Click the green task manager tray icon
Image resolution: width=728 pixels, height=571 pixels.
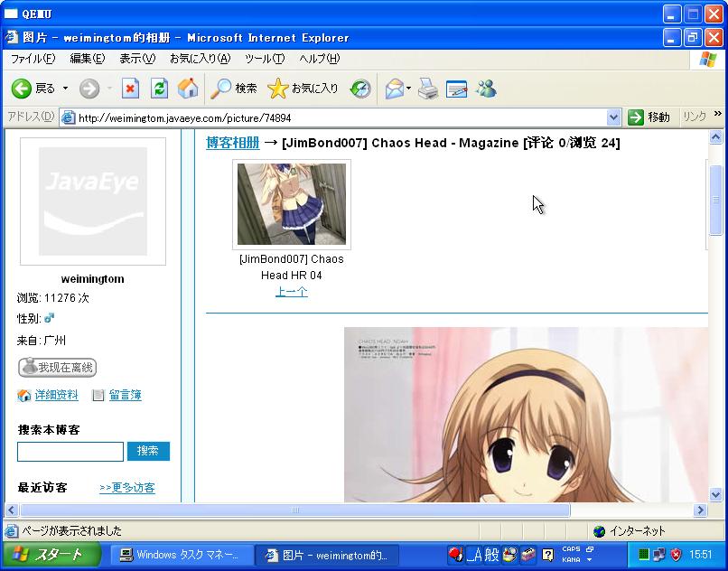click(x=643, y=554)
